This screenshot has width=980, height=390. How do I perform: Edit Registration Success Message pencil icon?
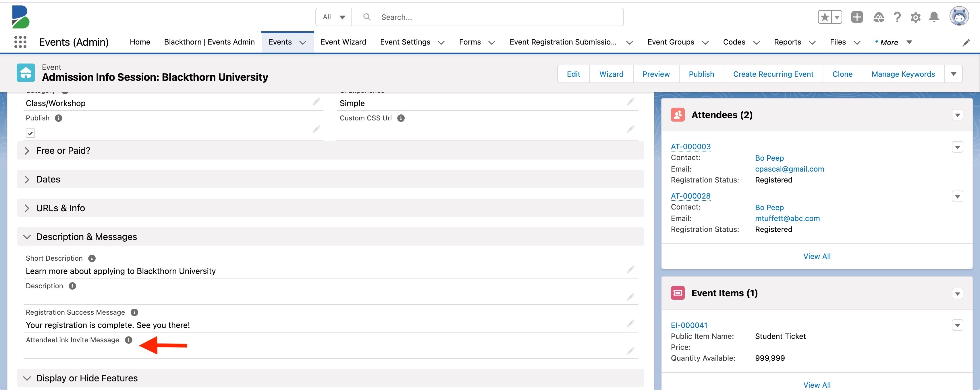(630, 323)
